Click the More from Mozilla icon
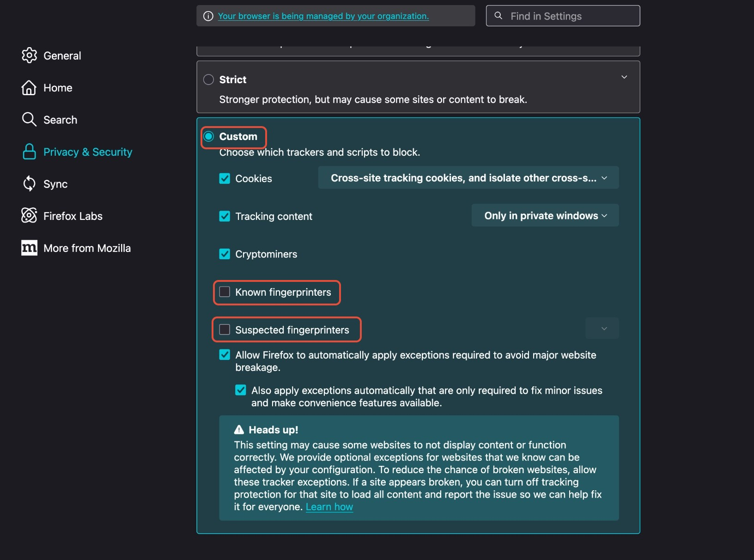Image resolution: width=754 pixels, height=560 pixels. coord(29,248)
